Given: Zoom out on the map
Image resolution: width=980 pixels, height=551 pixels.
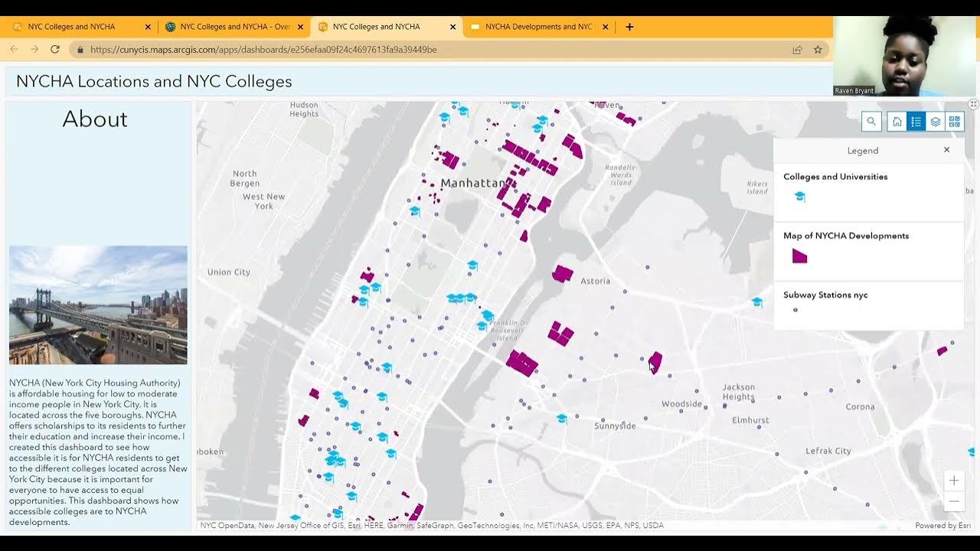Looking at the screenshot, I should pyautogui.click(x=954, y=501).
